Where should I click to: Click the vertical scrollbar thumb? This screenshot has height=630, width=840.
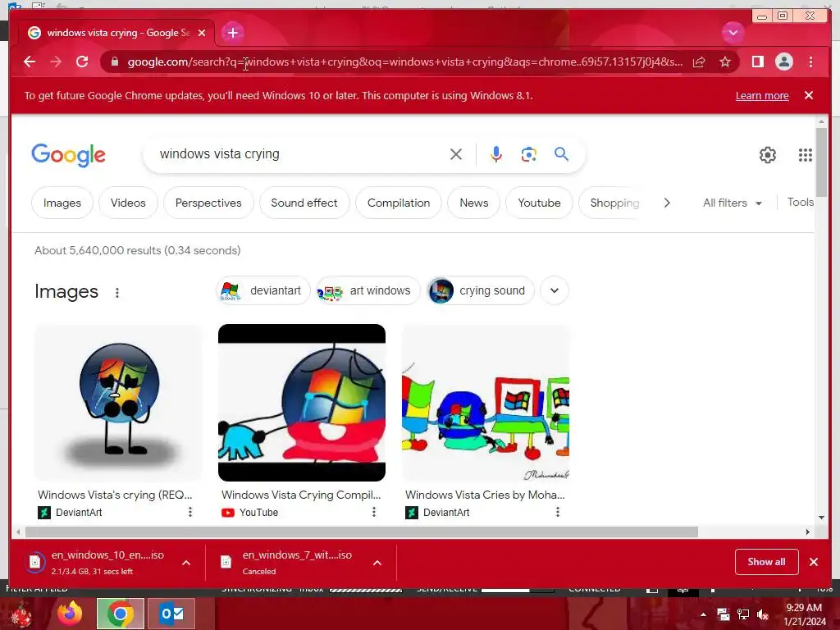(x=821, y=163)
